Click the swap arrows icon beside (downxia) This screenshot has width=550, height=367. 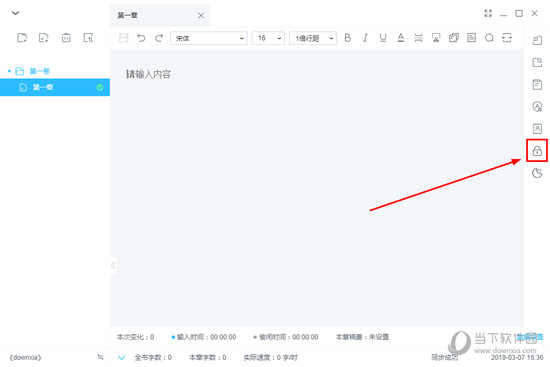click(x=100, y=357)
